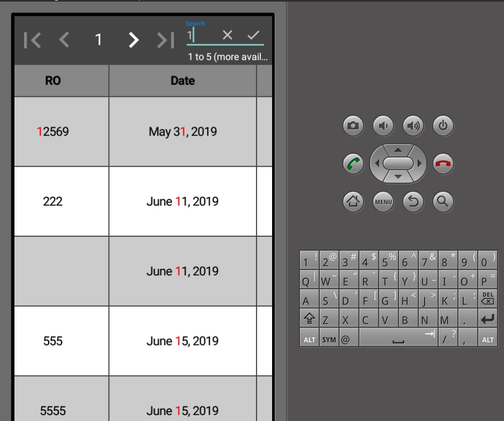Clear the search with the X icon
Image resolution: width=504 pixels, height=421 pixels.
tap(228, 35)
